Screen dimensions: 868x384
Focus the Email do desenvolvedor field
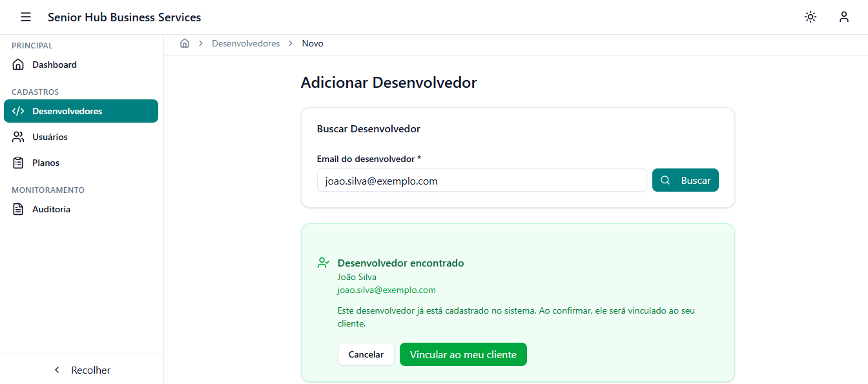tap(482, 181)
